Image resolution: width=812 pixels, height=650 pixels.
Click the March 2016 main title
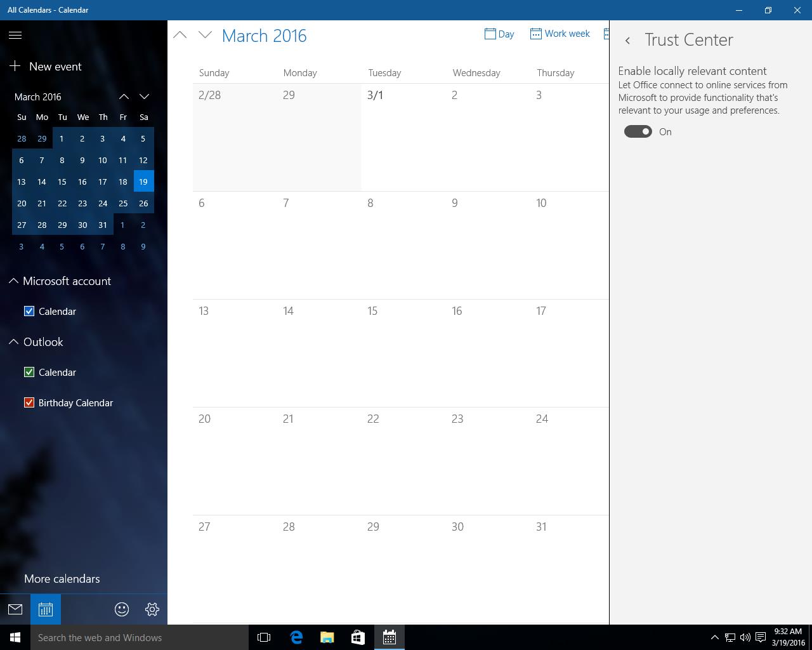tap(264, 36)
